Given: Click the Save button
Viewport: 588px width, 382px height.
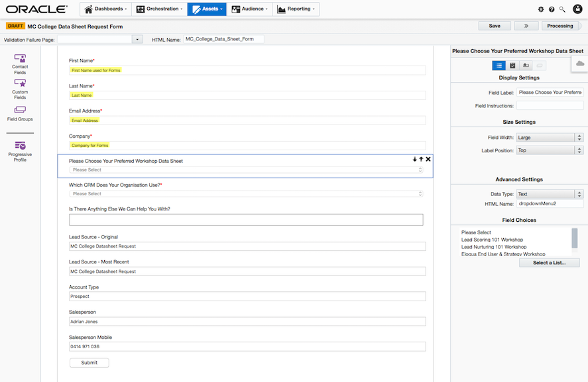Looking at the screenshot, I should point(495,26).
